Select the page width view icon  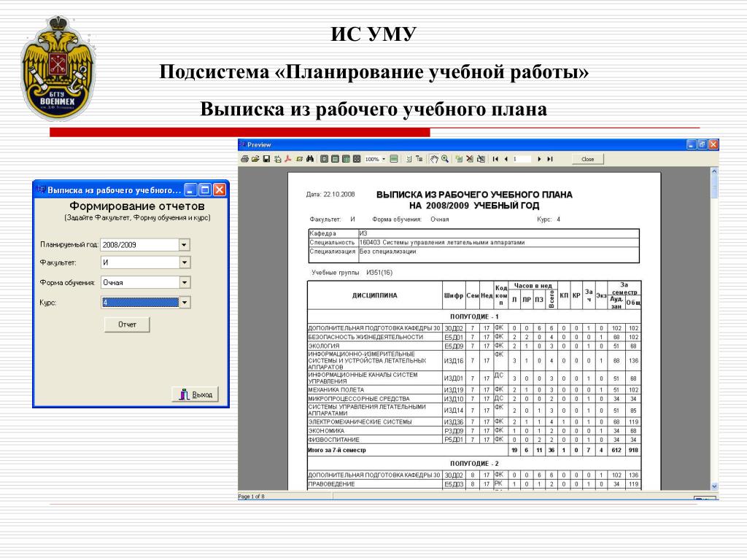(x=346, y=159)
